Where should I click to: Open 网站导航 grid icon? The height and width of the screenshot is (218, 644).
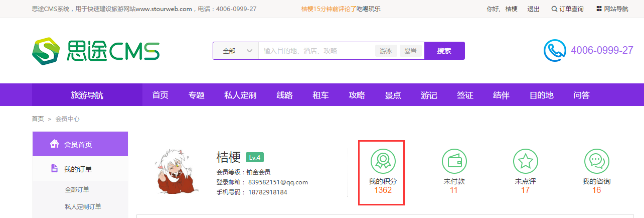pyautogui.click(x=599, y=9)
